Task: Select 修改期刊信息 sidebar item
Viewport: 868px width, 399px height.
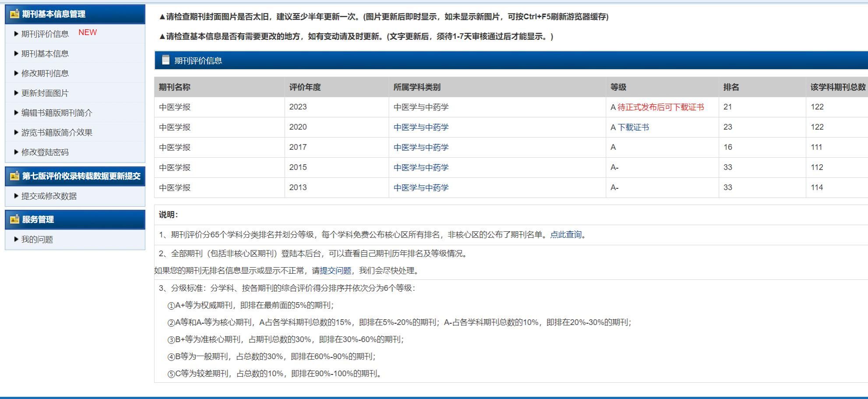Action: (x=45, y=73)
